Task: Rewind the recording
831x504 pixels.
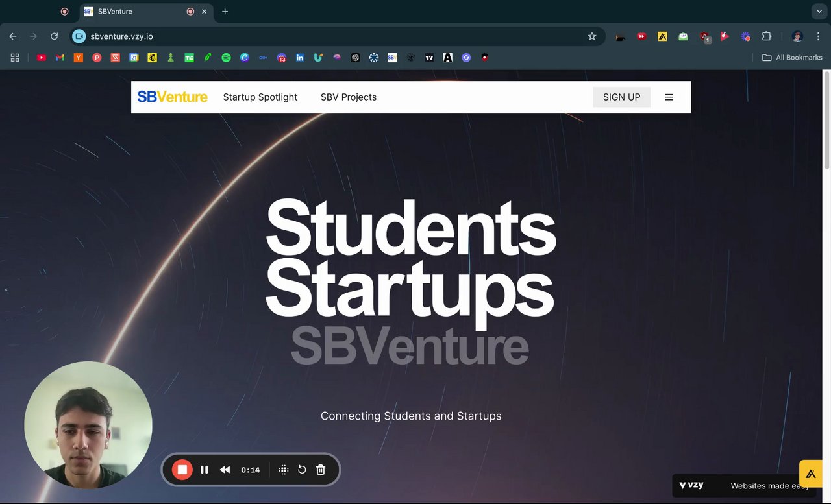Action: coord(225,470)
